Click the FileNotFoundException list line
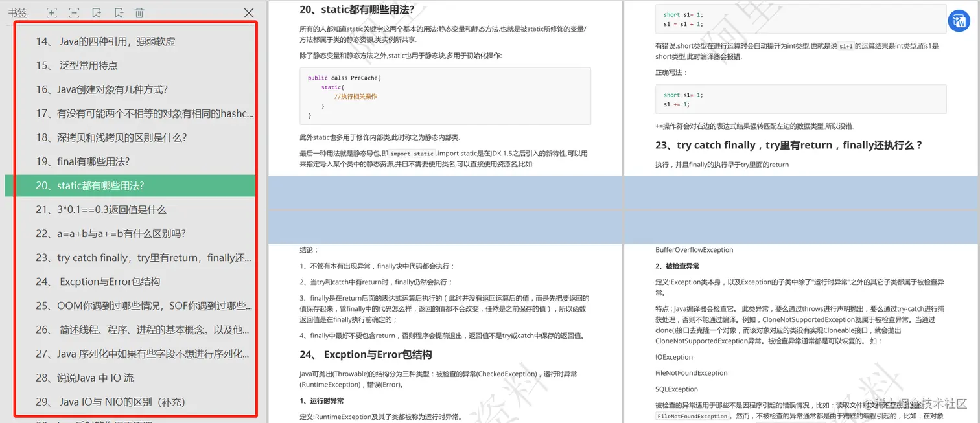Screen dimensions: 980x423 coord(692,373)
